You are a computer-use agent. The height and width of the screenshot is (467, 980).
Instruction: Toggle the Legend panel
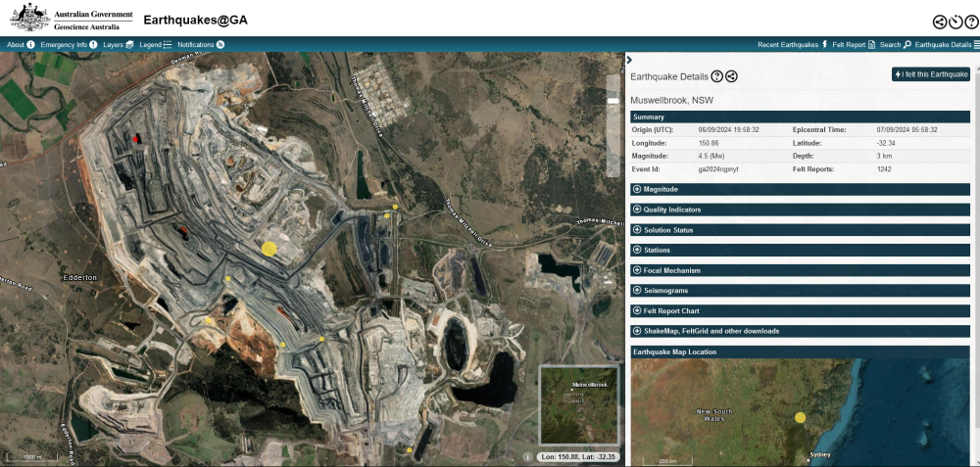click(156, 44)
